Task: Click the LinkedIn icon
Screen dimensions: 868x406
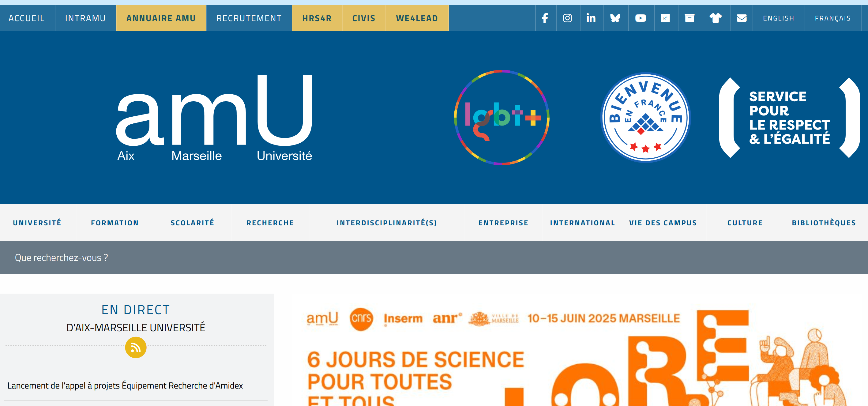Action: [x=591, y=18]
